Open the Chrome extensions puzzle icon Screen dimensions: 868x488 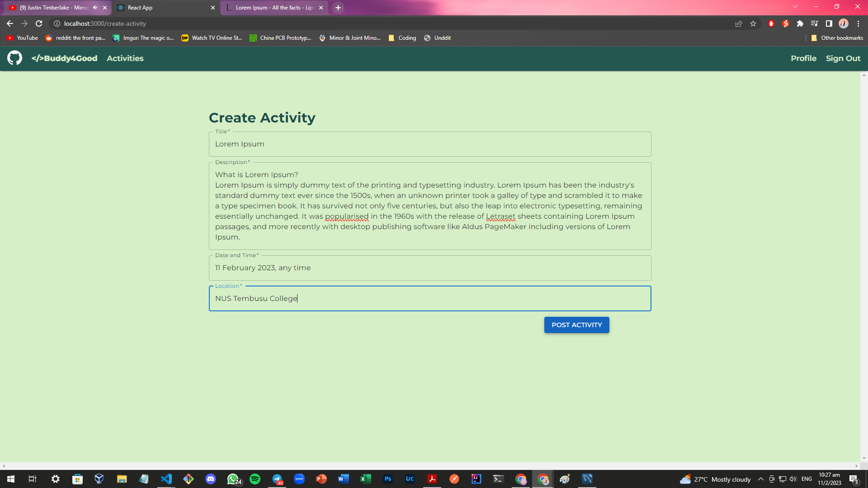pyautogui.click(x=800, y=23)
